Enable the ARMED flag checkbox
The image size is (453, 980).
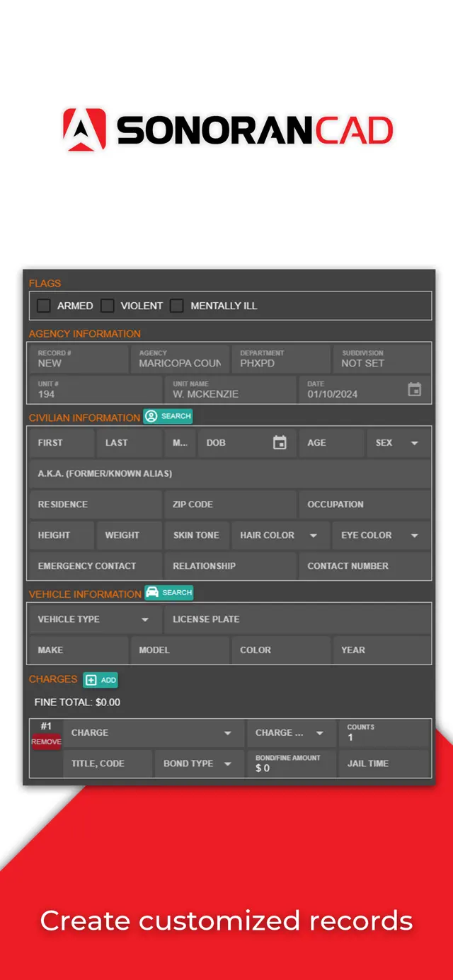(43, 306)
